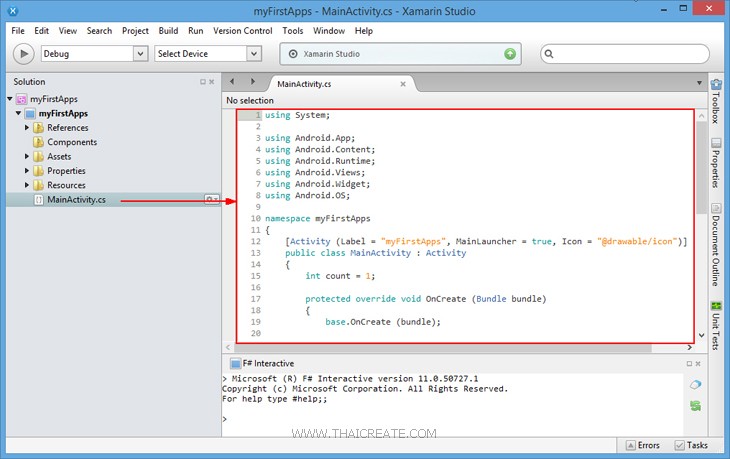Open the Edit menu
730x459 pixels.
pos(41,31)
